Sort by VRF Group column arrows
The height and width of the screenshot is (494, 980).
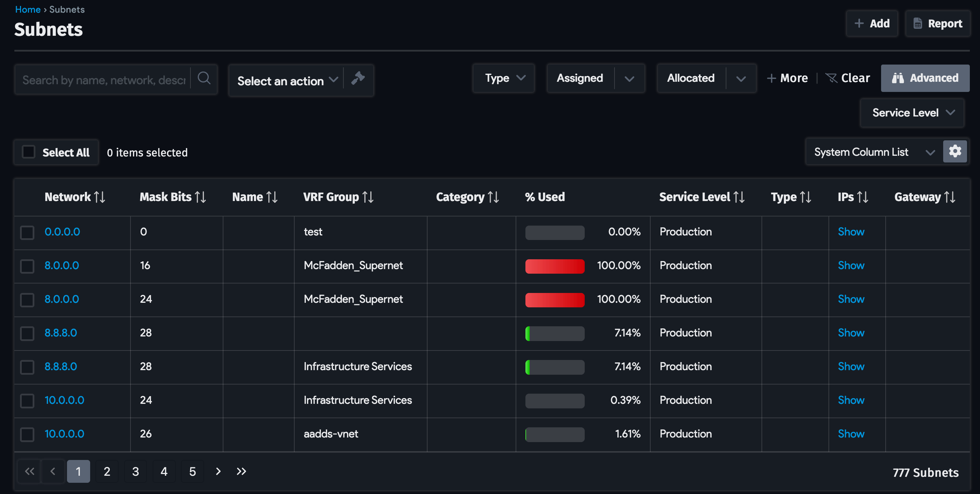(368, 197)
